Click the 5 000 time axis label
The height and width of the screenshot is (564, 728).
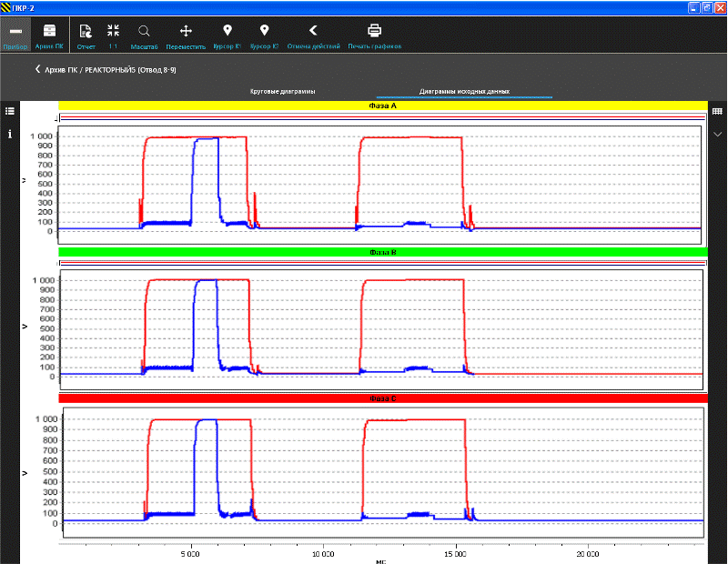(x=190, y=554)
